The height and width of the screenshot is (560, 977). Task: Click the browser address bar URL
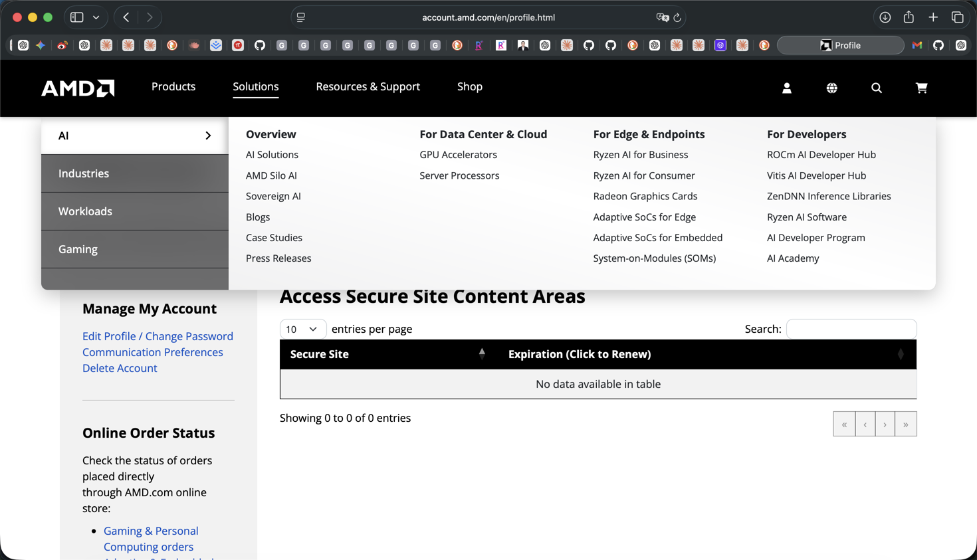pos(489,18)
